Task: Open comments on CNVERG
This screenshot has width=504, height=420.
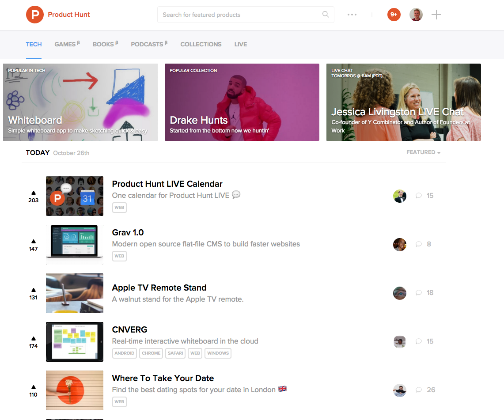Action: (x=424, y=341)
